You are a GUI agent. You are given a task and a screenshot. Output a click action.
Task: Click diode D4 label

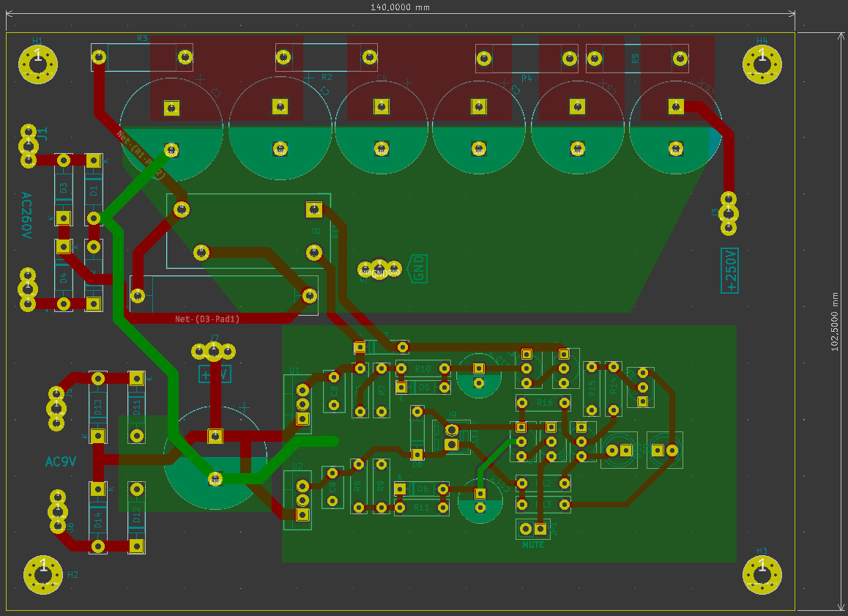(63, 278)
